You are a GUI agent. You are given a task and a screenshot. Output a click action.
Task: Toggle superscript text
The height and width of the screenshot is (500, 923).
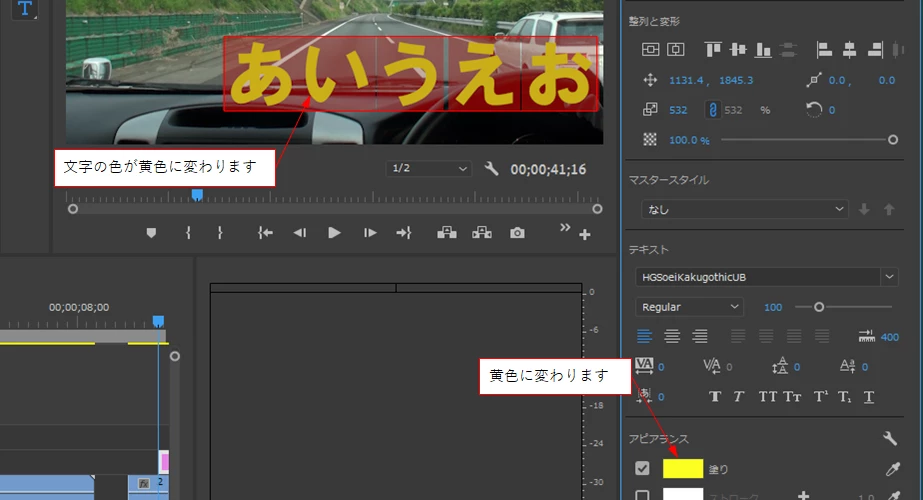pyautogui.click(x=821, y=396)
